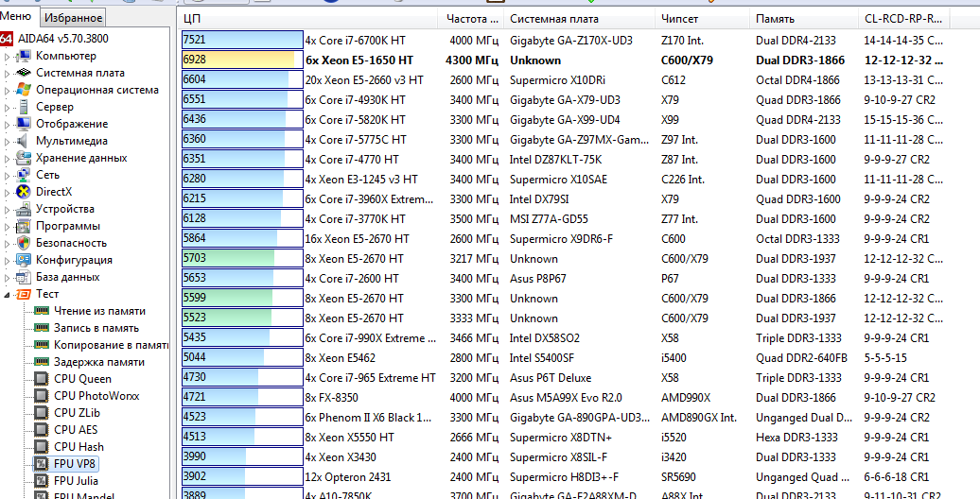Expand the Сервер node arrow
980x499 pixels.
click(8, 108)
